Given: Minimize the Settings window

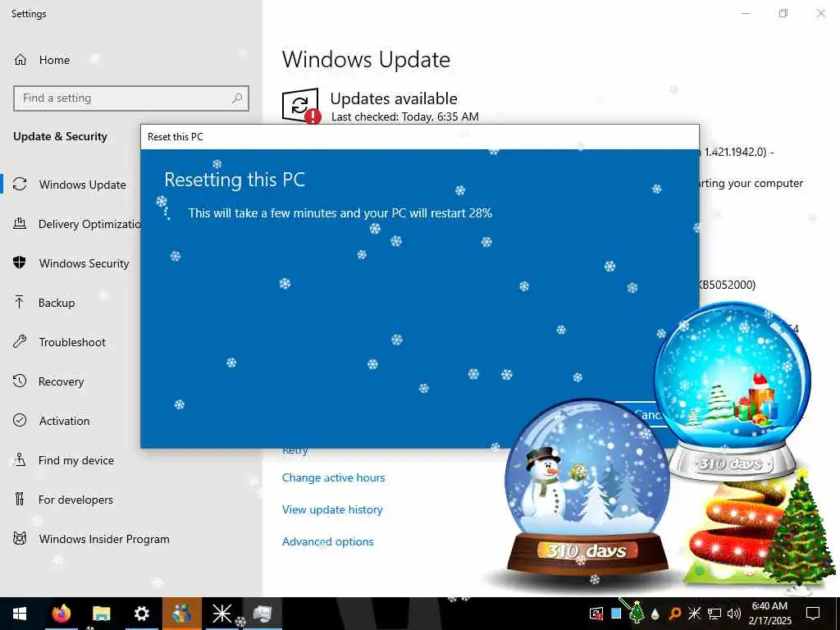Looking at the screenshot, I should click(745, 13).
